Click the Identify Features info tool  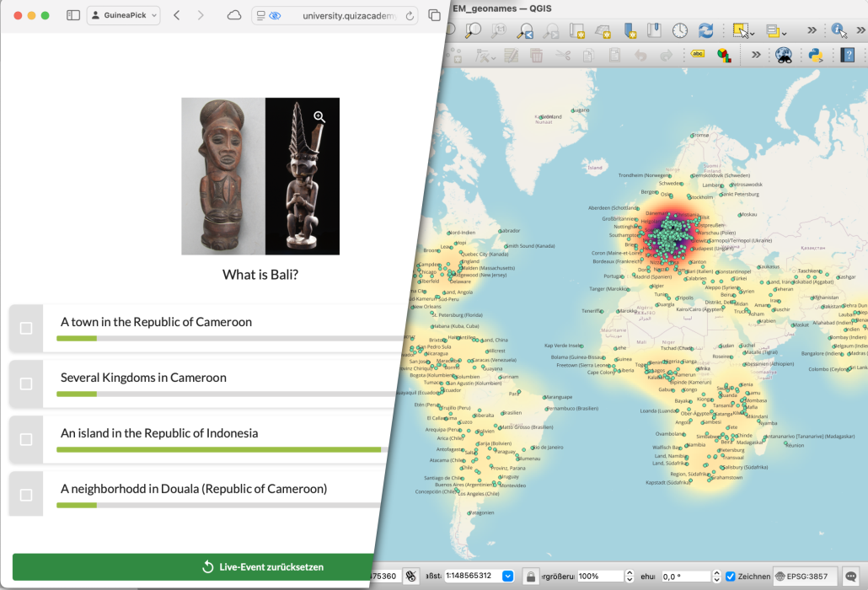pyautogui.click(x=839, y=30)
